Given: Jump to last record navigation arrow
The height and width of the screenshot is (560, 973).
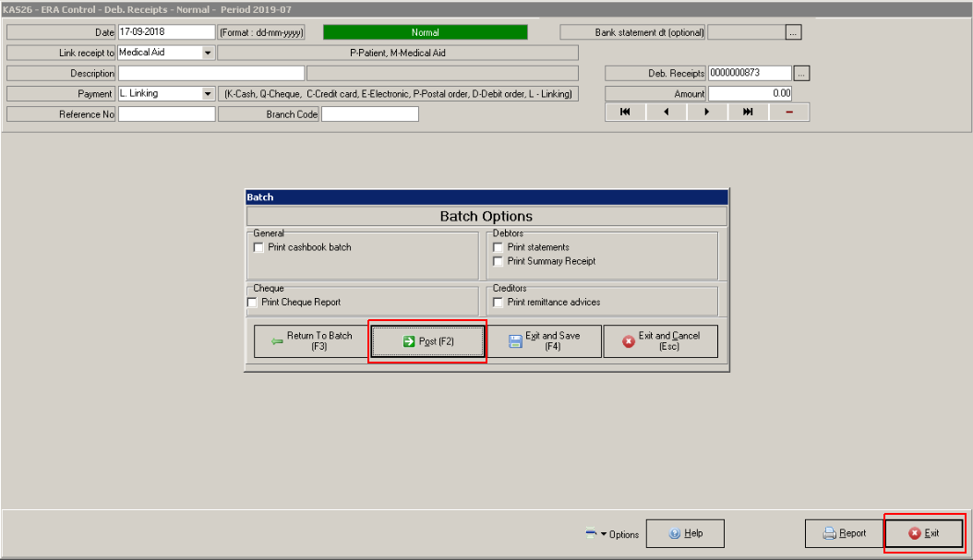Looking at the screenshot, I should click(x=748, y=113).
